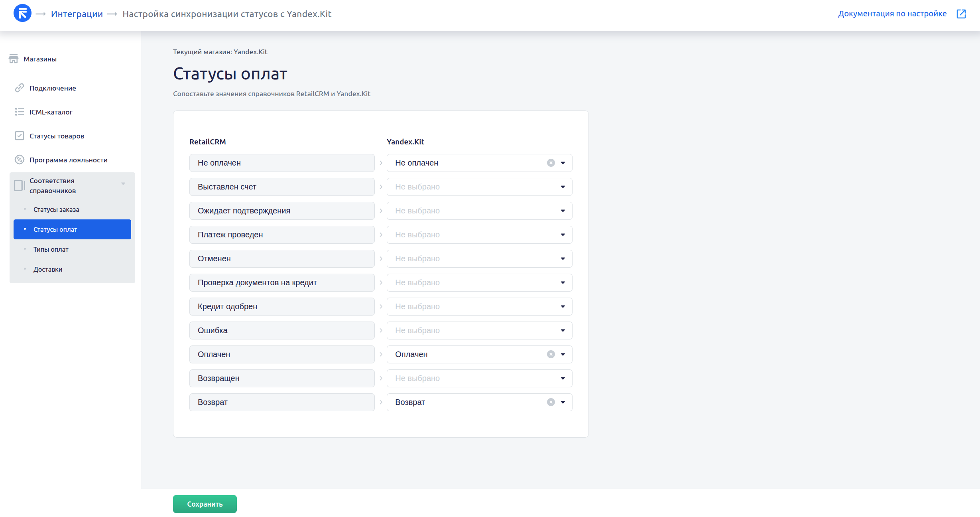Click the Возвращен RetailCRM field
This screenshot has height=517, width=980.
282,378
